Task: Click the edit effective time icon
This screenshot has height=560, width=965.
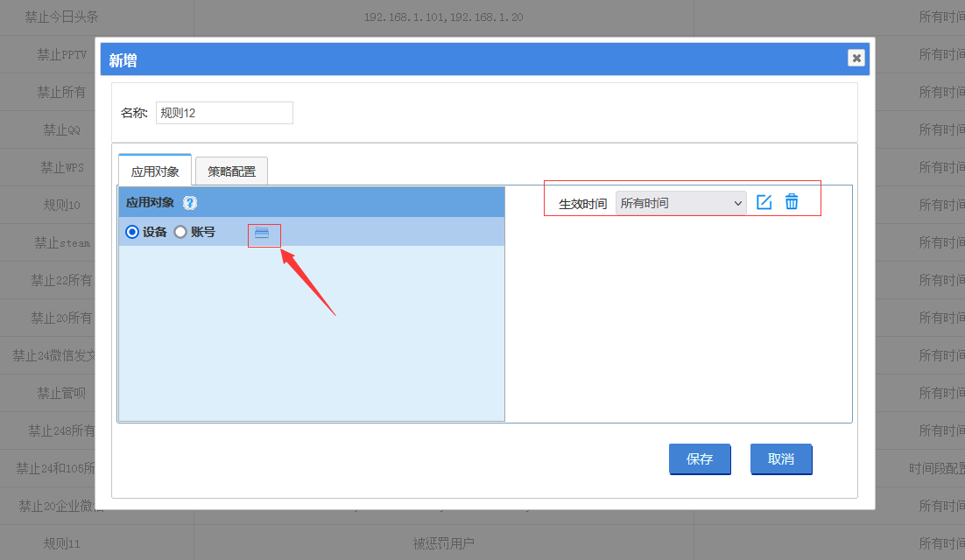Action: point(764,202)
